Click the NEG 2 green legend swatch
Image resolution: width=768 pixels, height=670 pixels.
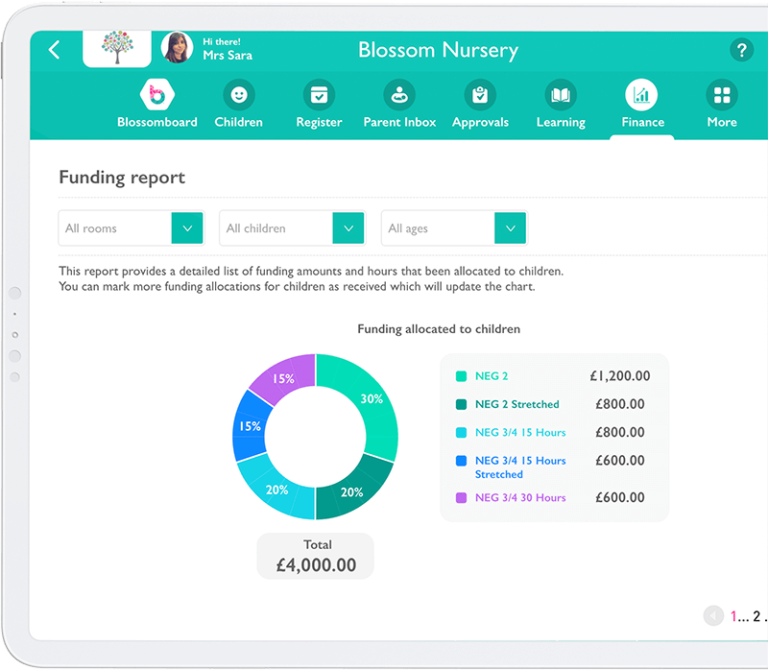(461, 377)
